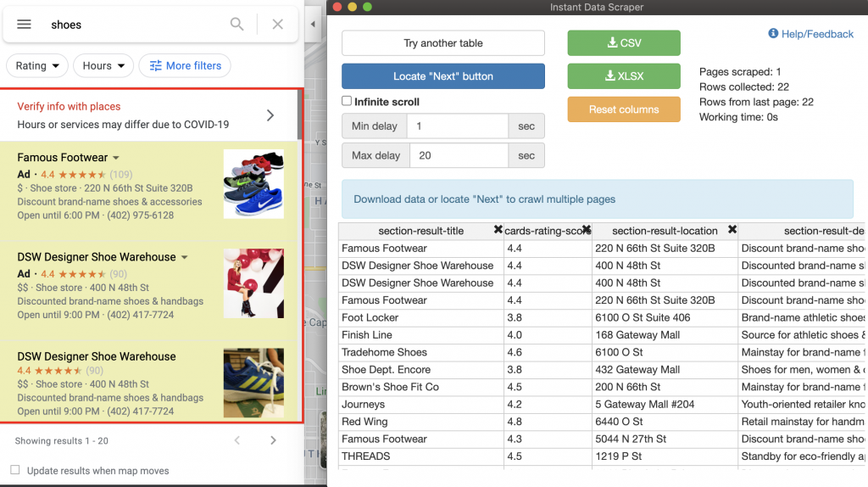The height and width of the screenshot is (487, 868).
Task: Delete the cards-rating-score column
Action: click(586, 230)
